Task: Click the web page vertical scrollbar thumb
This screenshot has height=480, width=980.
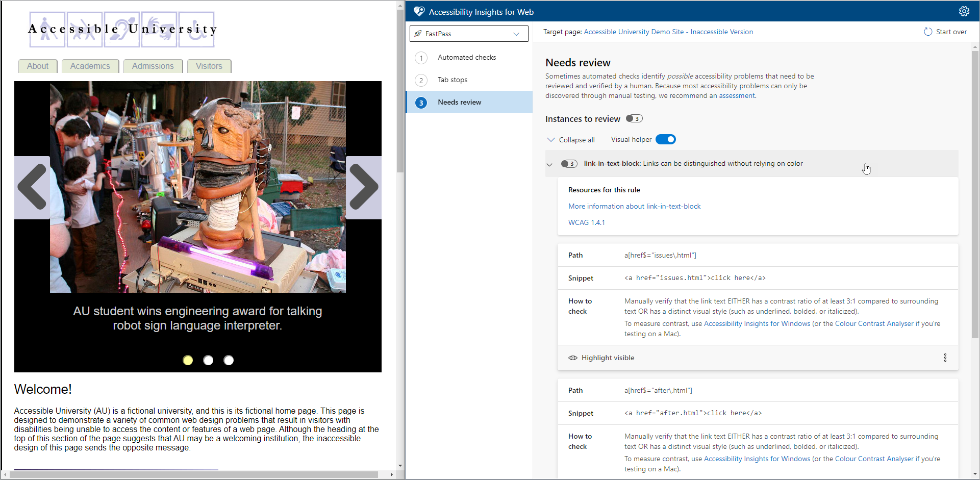Action: 400,91
